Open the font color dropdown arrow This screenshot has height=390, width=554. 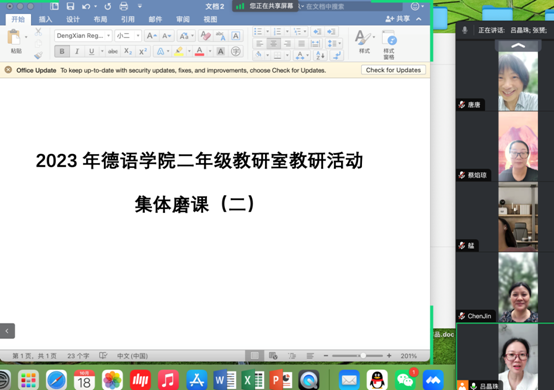[x=210, y=52]
